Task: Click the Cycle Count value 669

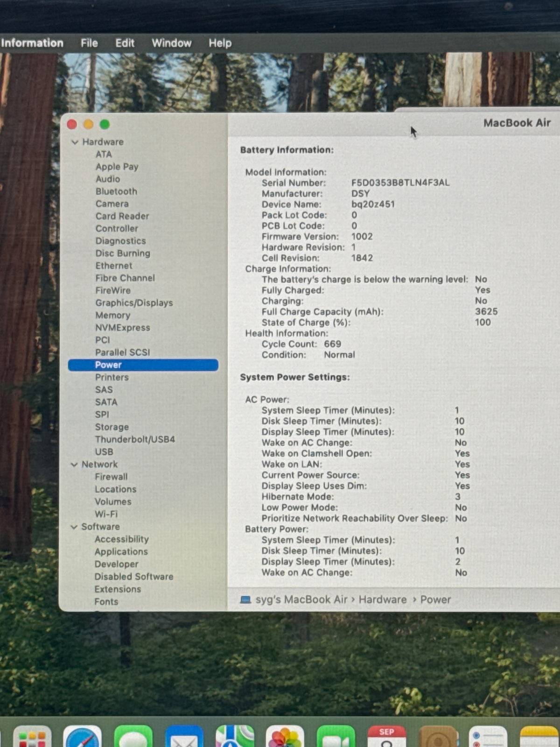Action: [x=333, y=344]
